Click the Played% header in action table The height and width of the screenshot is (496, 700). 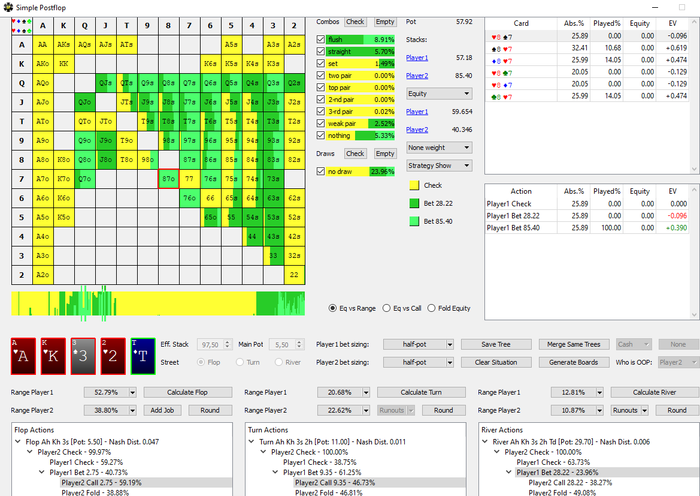[607, 191]
